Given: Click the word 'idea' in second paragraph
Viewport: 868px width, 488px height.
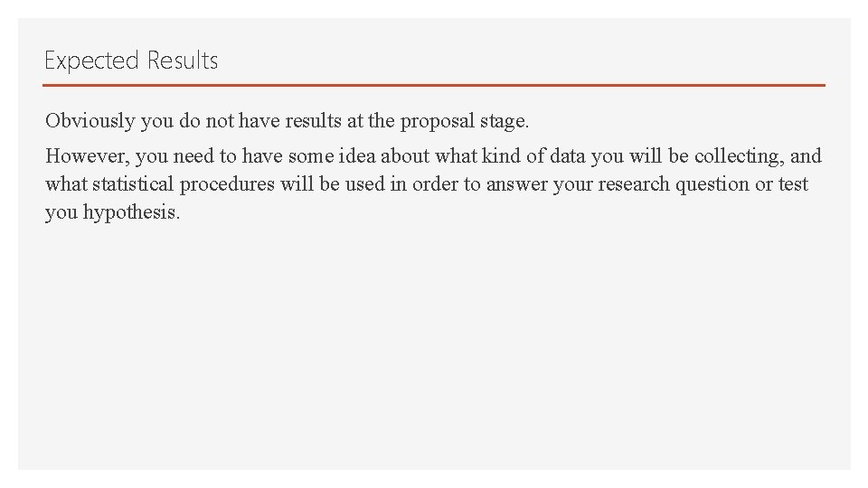Looking at the screenshot, I should pyautogui.click(x=357, y=156).
